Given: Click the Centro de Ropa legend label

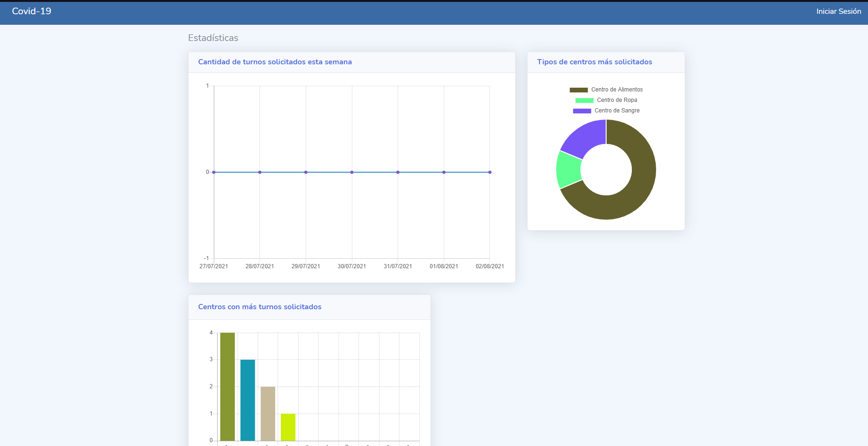Looking at the screenshot, I should (617, 100).
